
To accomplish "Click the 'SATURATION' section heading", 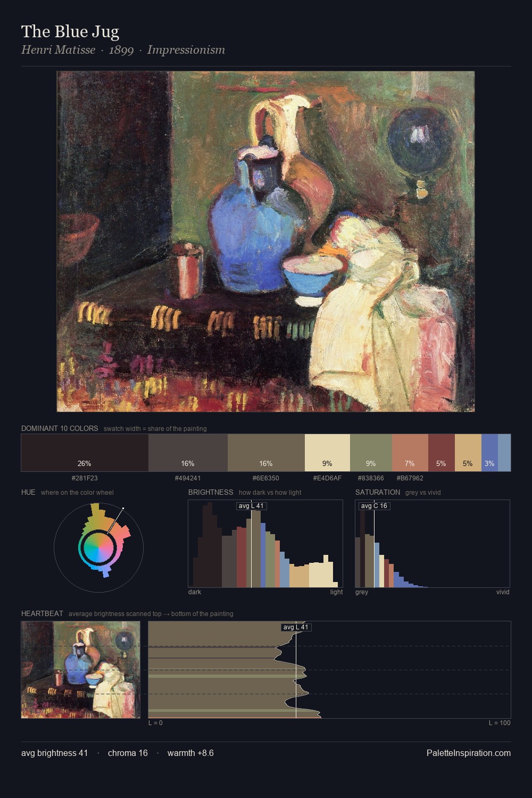I will pos(378,492).
